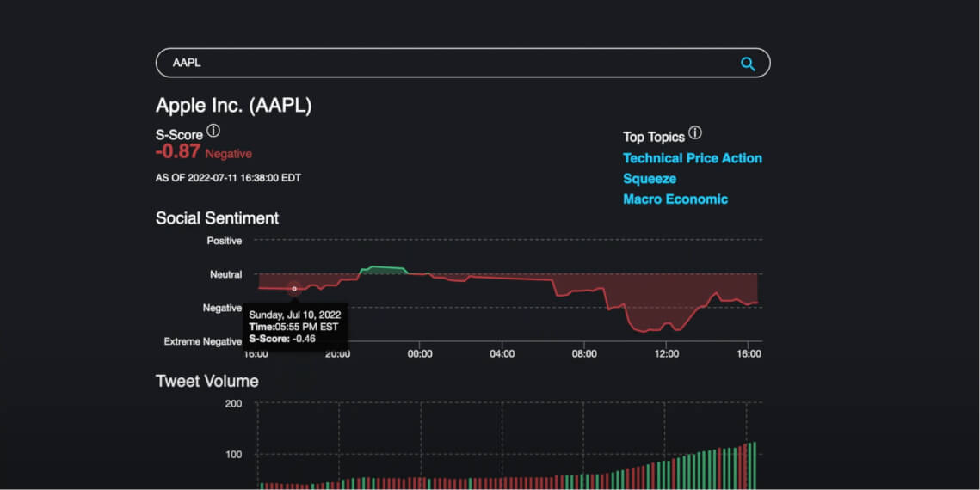Open the Top Topics info icon
This screenshot has width=980, height=490.
click(695, 133)
